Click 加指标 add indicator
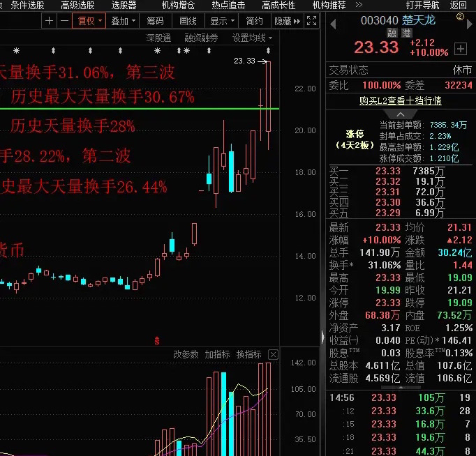This screenshot has width=476, height=456. coord(217,354)
